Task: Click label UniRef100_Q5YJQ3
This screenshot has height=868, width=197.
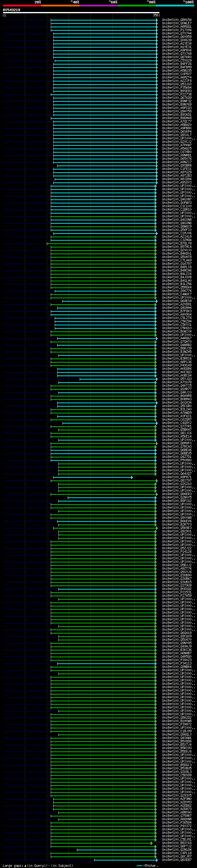Action: [x=176, y=379]
